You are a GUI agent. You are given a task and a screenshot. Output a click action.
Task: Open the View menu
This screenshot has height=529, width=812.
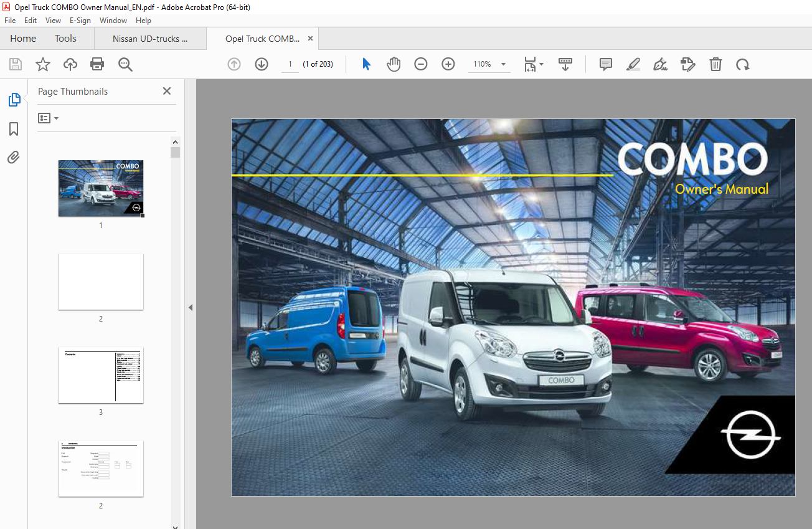pyautogui.click(x=54, y=21)
